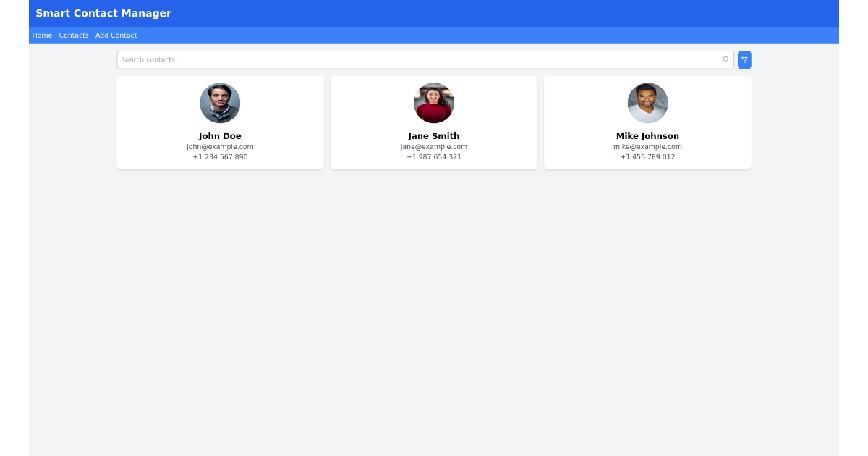Click Jane Smith's phone number +1 987 654 321

click(433, 156)
